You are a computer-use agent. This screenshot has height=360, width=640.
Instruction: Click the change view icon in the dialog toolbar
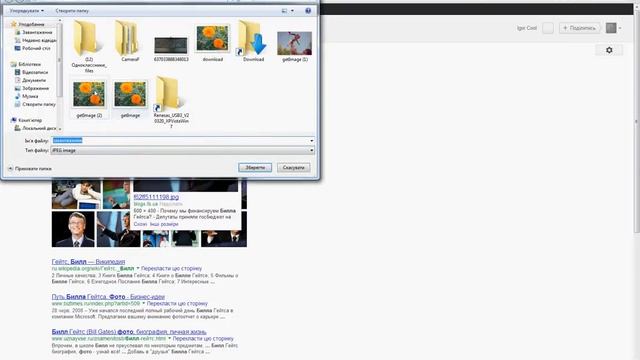(x=284, y=11)
